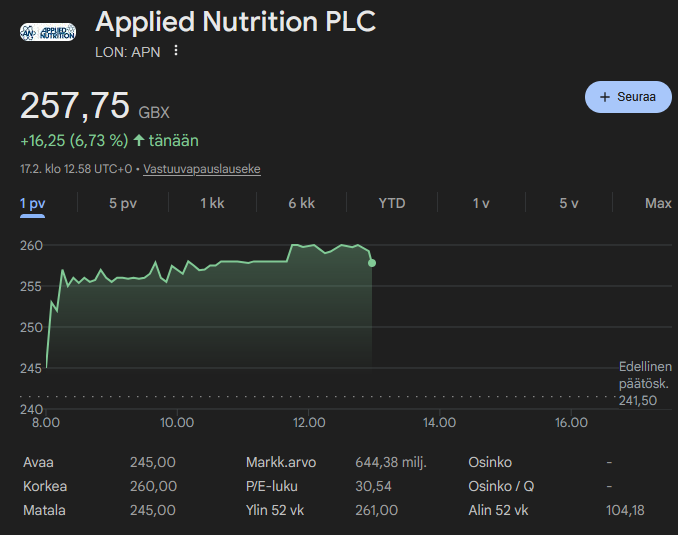
Task: Switch chart to YTD range
Action: coord(392,203)
